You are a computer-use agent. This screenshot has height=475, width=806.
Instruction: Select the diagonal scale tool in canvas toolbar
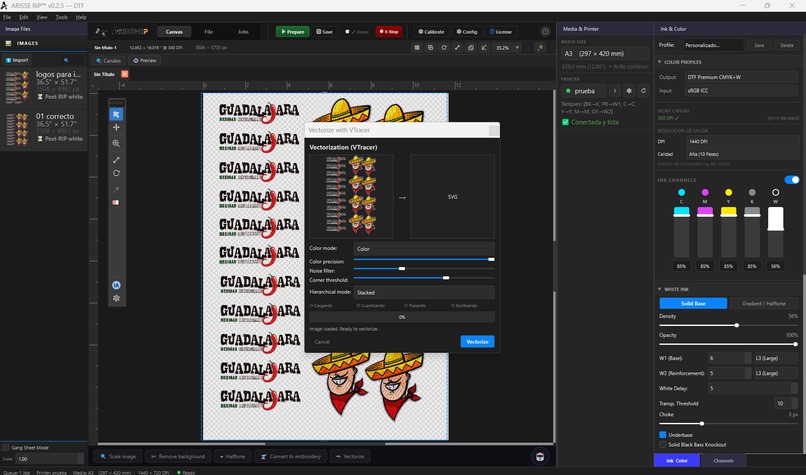point(116,160)
